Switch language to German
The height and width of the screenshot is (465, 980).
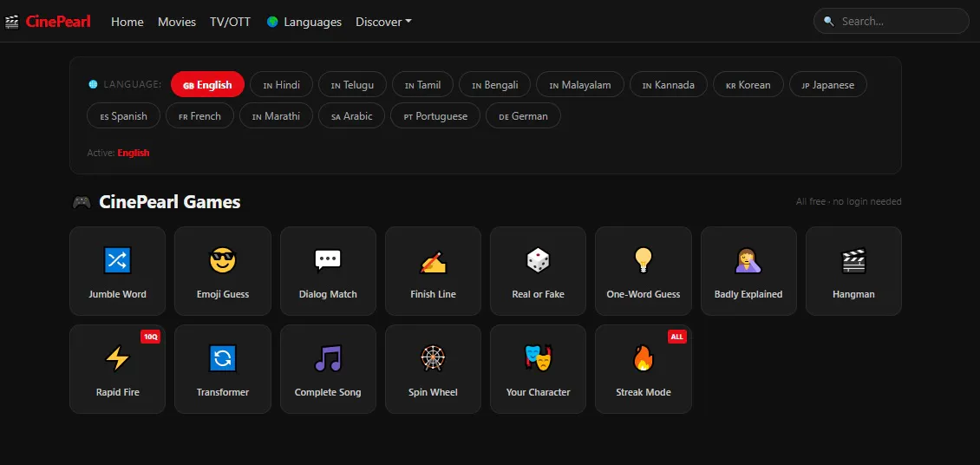click(x=523, y=115)
